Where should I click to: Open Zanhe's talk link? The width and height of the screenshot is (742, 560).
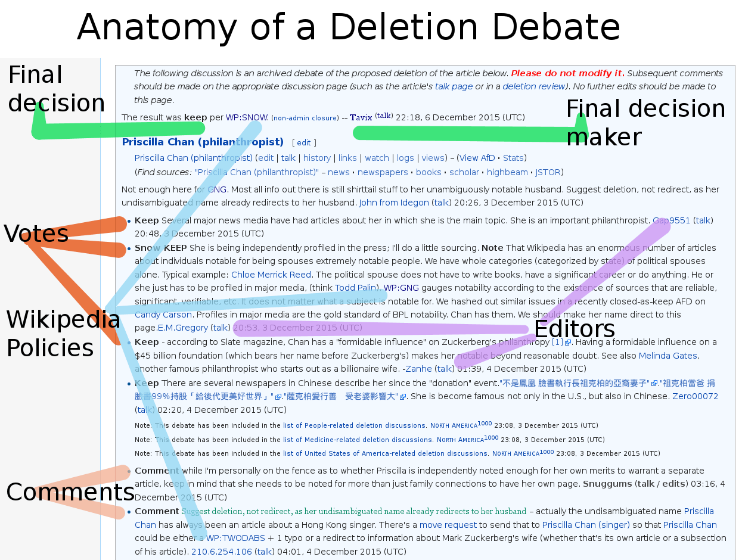click(445, 369)
